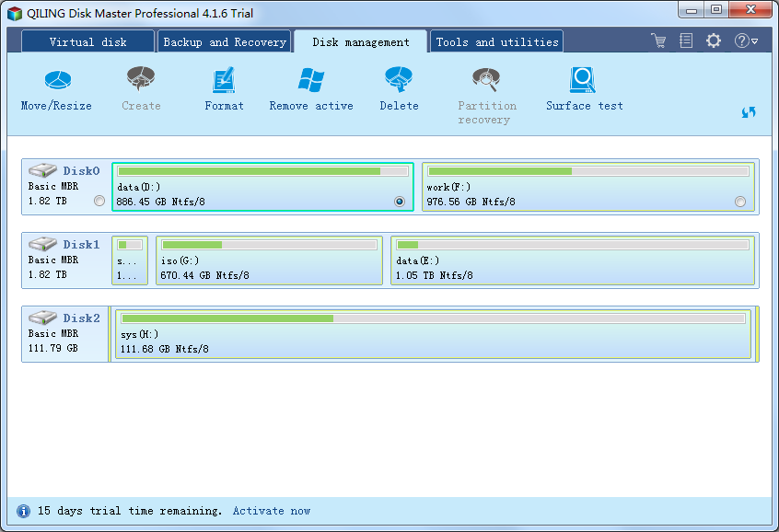Click the '886.45 GB Ntfs/8' text
This screenshot has width=779, height=532.
(160, 202)
